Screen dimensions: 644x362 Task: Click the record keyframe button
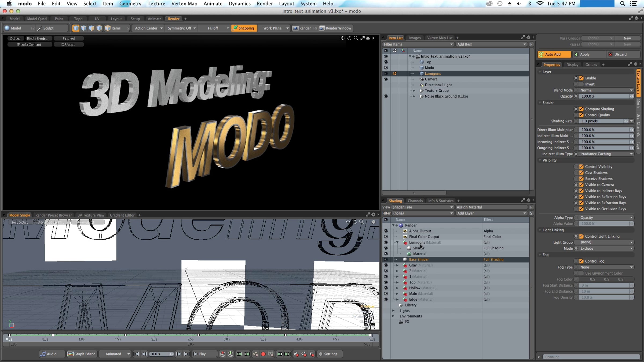click(x=263, y=354)
